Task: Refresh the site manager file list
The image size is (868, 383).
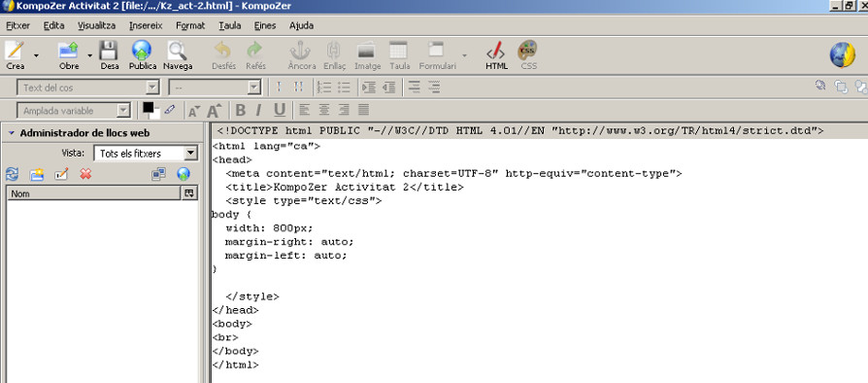Action: coord(13,175)
